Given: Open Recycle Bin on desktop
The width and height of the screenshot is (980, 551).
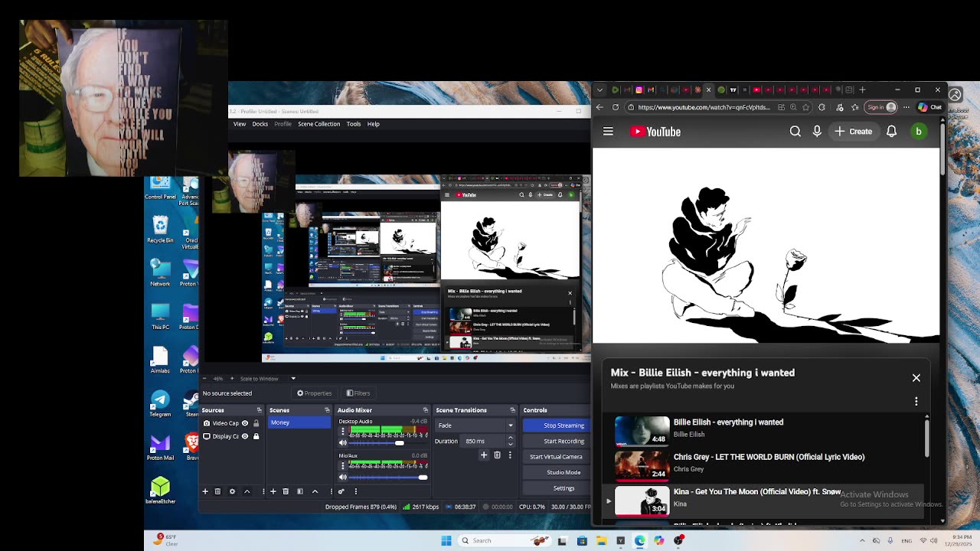Looking at the screenshot, I should (160, 229).
